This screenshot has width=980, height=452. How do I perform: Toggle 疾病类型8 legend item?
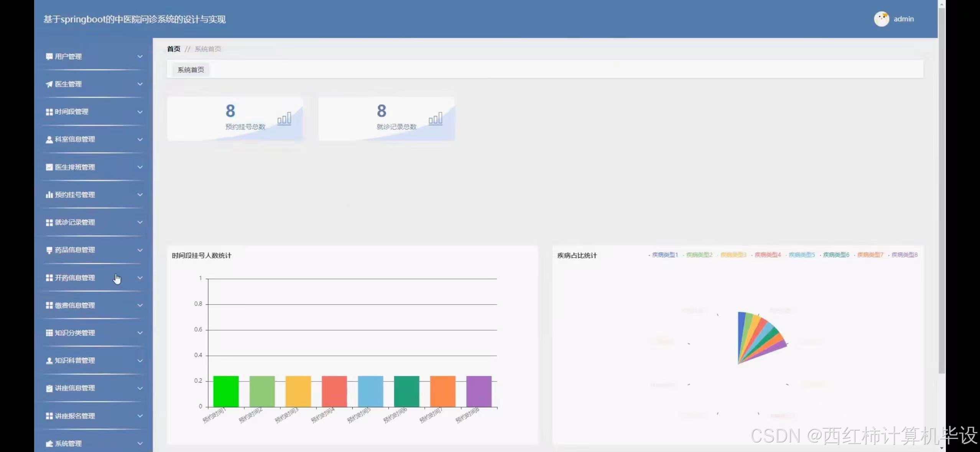pyautogui.click(x=904, y=255)
